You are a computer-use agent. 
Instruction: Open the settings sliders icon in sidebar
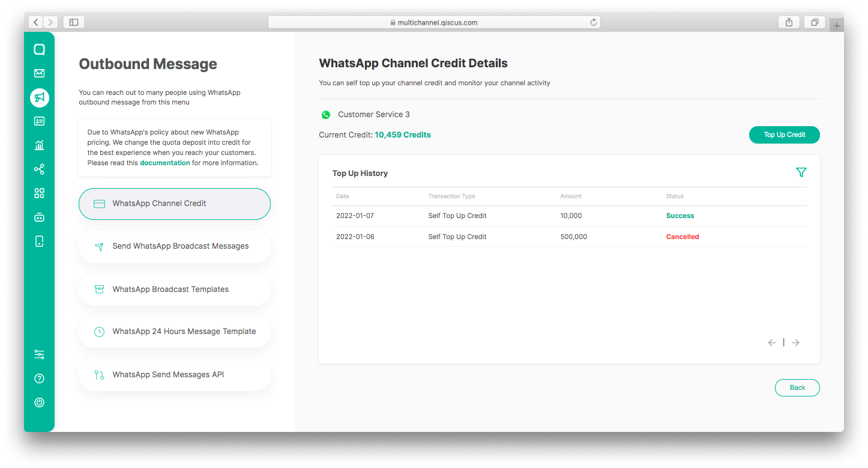(39, 354)
